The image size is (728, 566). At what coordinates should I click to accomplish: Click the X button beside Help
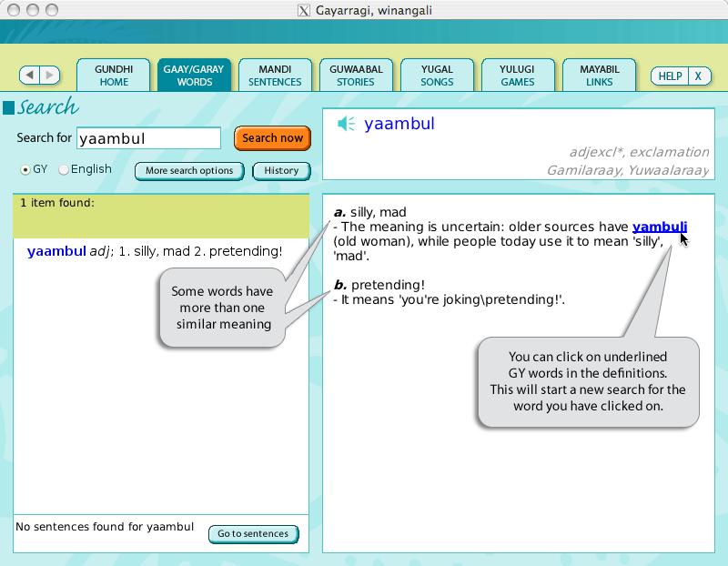(x=698, y=76)
